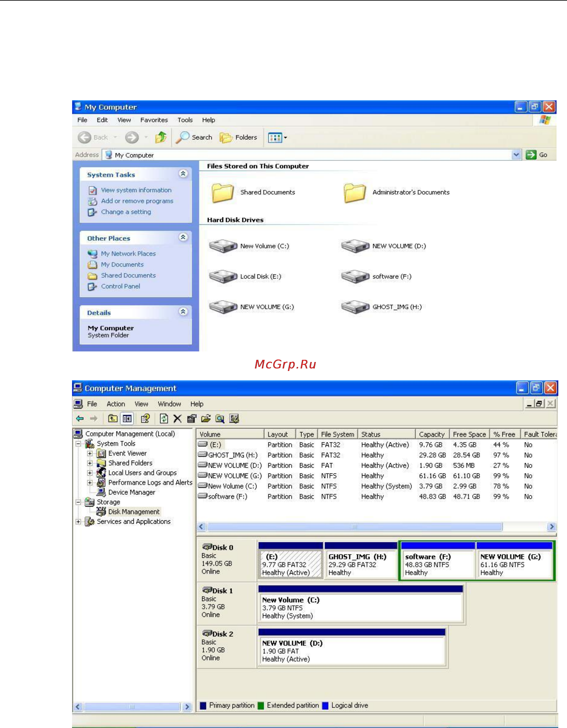Click the Properties toolbar icon
Image resolution: width=567 pixels, height=728 pixels.
coord(192,419)
